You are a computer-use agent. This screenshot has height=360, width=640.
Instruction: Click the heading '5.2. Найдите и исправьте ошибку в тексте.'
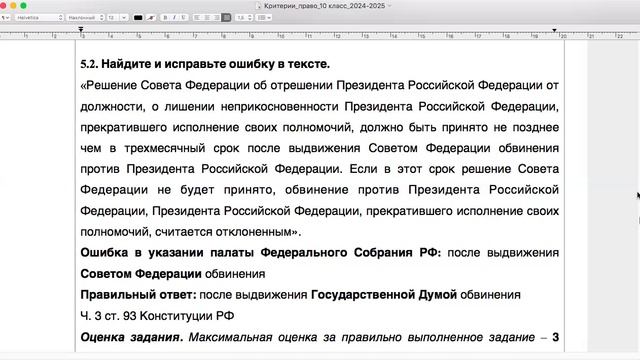(x=205, y=64)
